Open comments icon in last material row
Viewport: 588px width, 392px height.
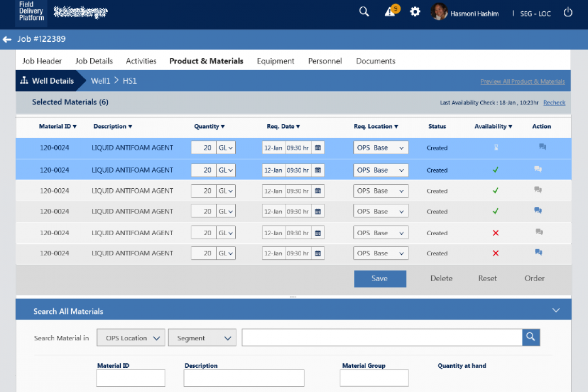538,252
